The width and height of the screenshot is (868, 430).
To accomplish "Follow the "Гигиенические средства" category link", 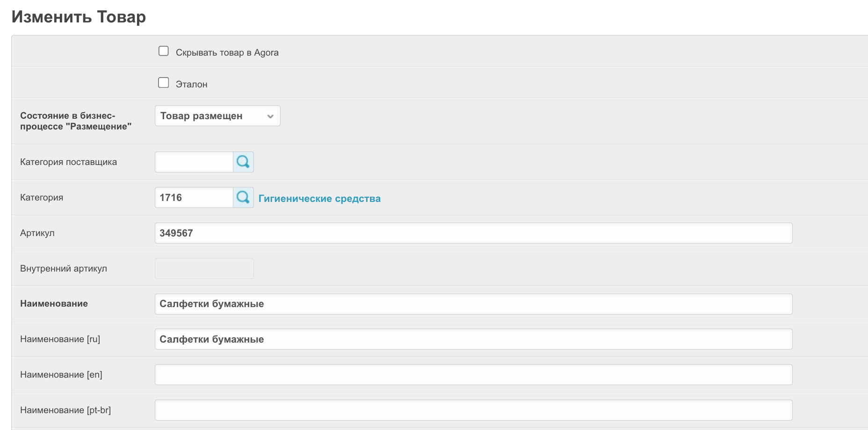I will tap(319, 199).
